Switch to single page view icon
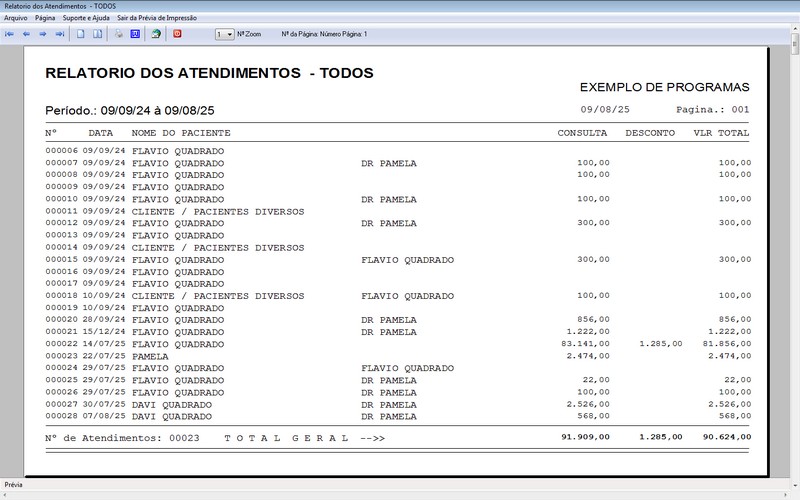Screen dimensions: 800x500 pos(81,34)
